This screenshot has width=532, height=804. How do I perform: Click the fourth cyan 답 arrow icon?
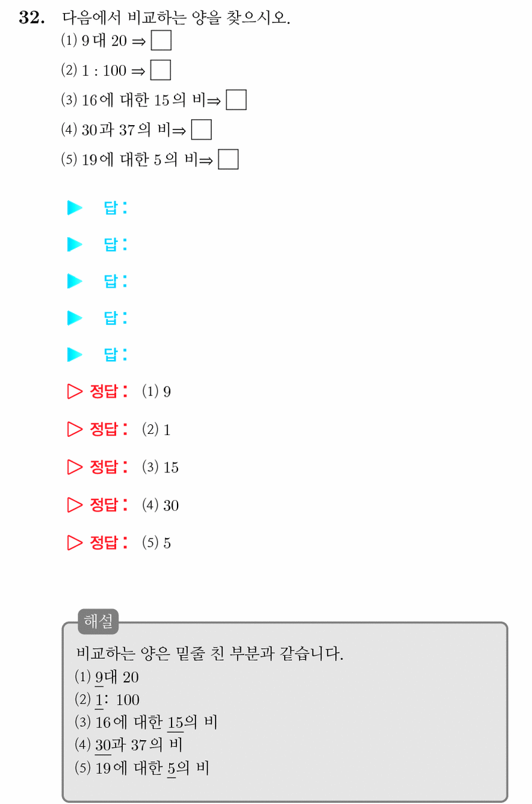(75, 318)
